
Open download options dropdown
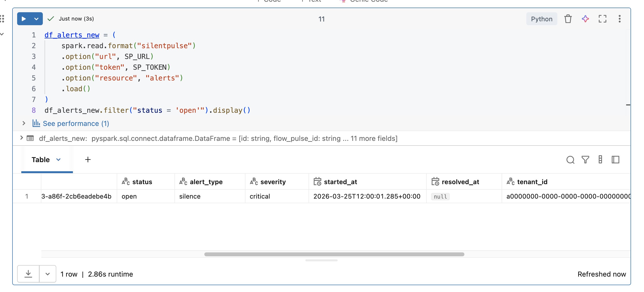pyautogui.click(x=47, y=274)
